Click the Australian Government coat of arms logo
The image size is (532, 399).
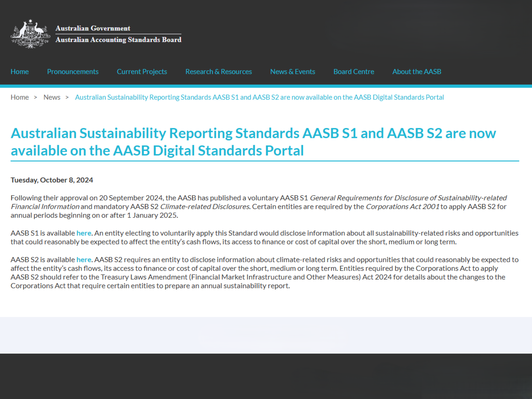click(30, 34)
